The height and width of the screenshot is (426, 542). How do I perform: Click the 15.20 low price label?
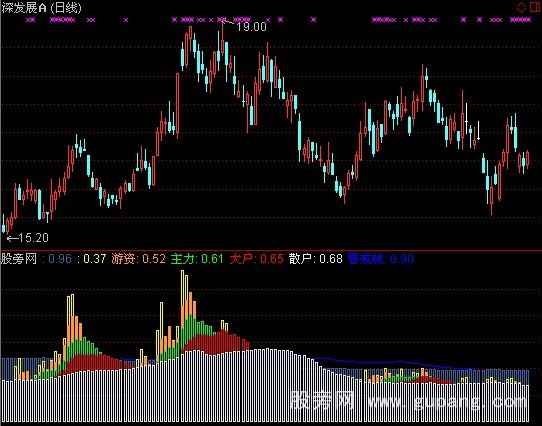34,238
